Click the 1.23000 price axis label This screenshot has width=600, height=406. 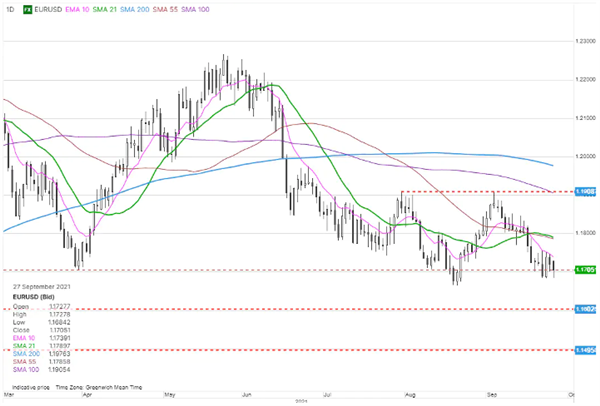585,41
